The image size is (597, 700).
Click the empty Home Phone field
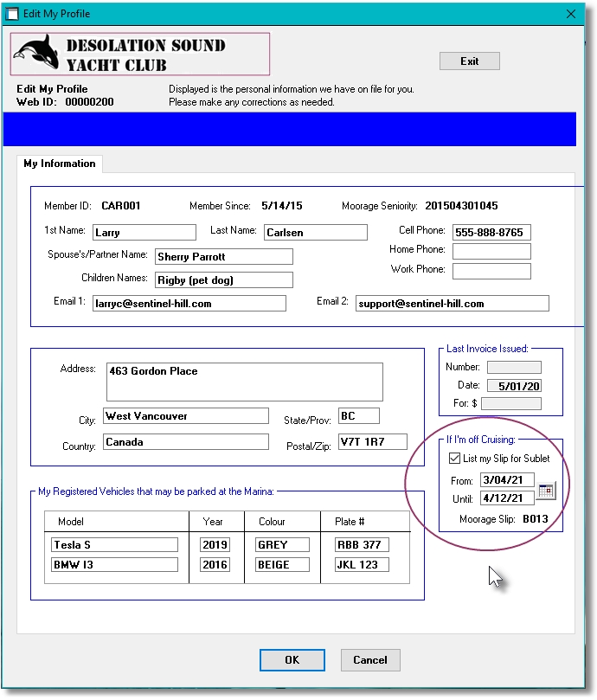491,251
